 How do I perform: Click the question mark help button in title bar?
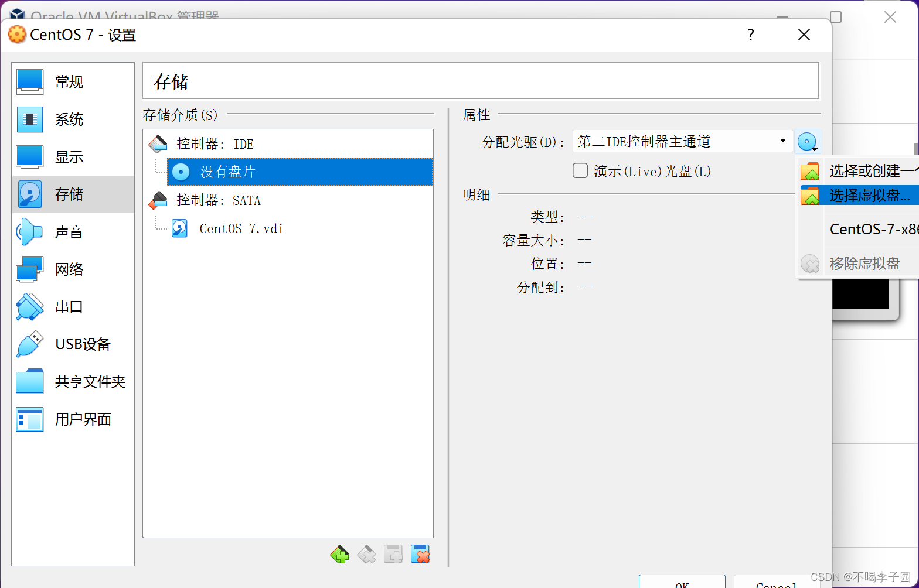[751, 35]
